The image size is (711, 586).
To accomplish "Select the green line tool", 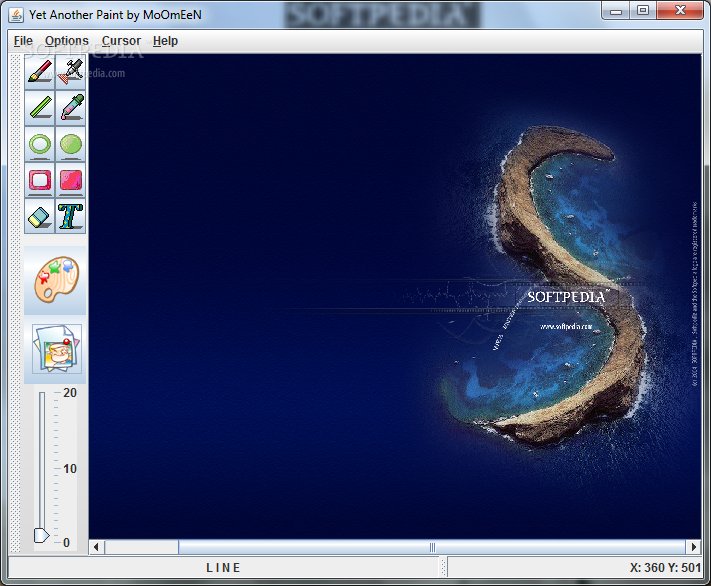I will coord(40,108).
